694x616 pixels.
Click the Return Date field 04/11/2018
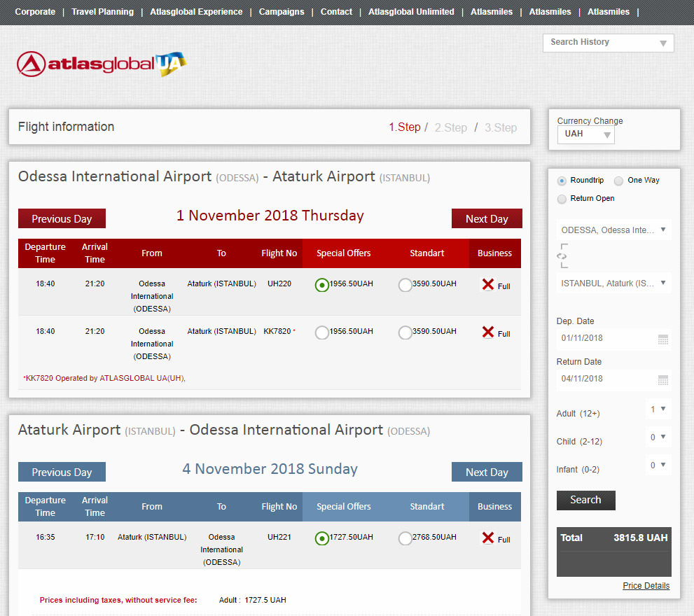pyautogui.click(x=613, y=379)
